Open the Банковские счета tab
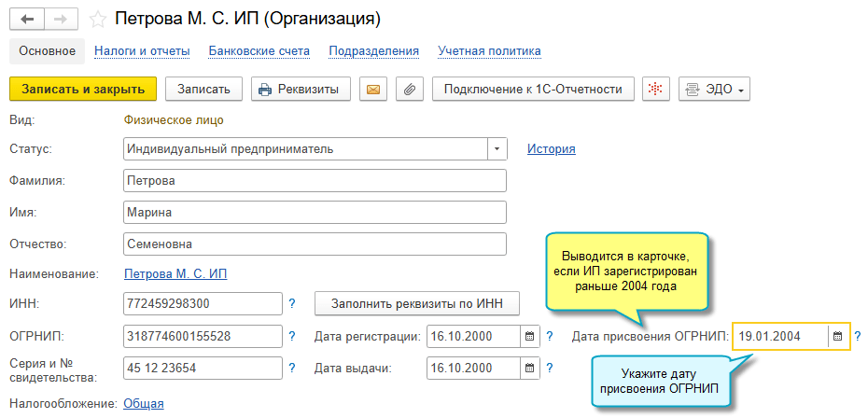The image size is (868, 418). [x=259, y=51]
